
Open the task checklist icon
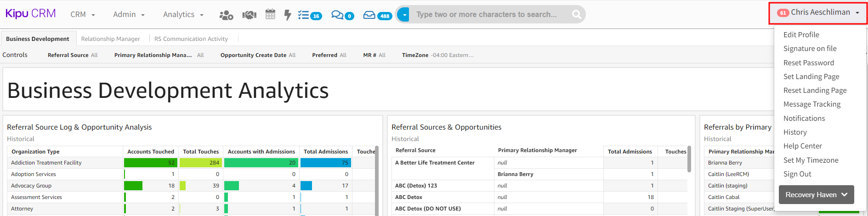(x=304, y=15)
